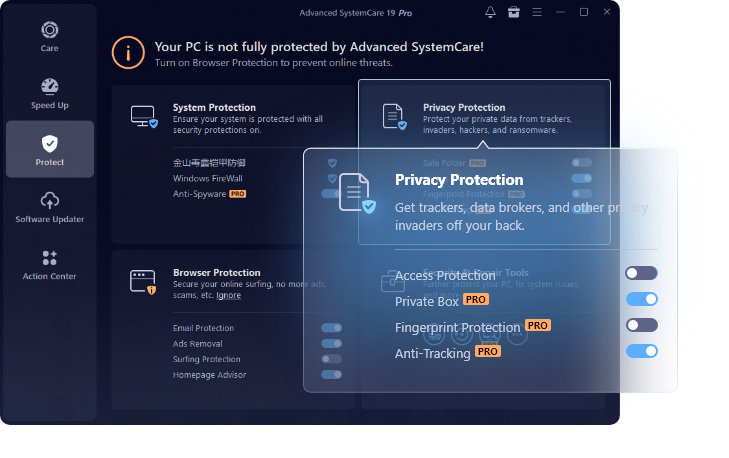Open the toolbox icon in the title bar
This screenshot has height=458, width=729.
coord(514,12)
